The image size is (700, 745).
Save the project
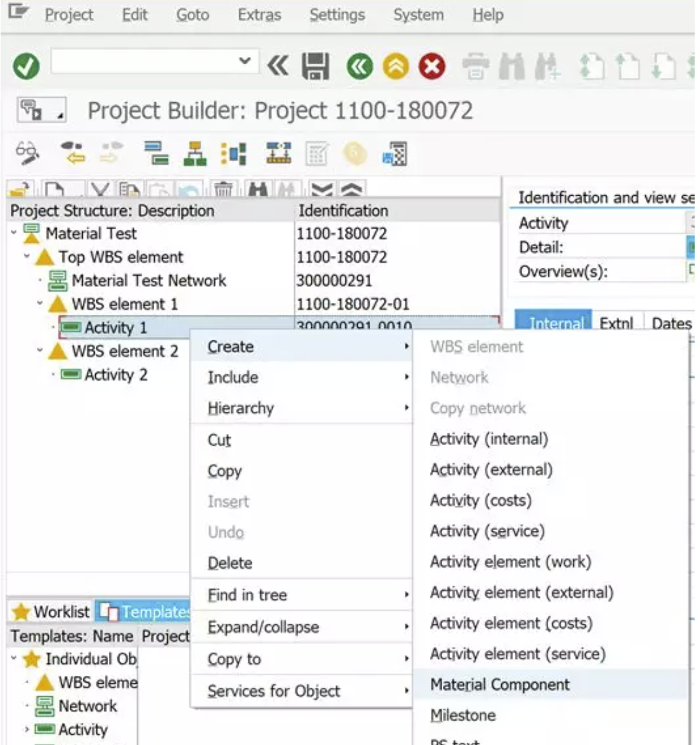click(x=315, y=67)
